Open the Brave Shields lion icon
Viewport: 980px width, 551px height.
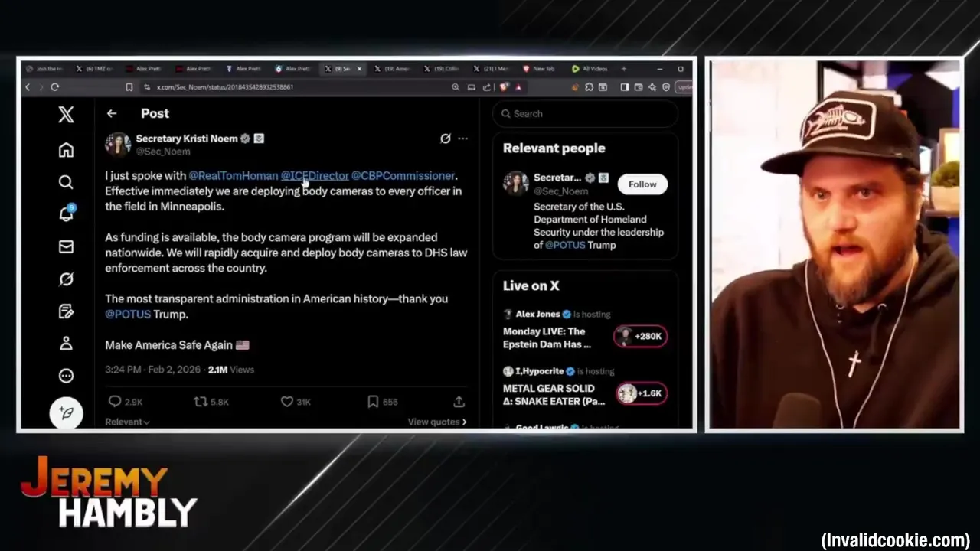(504, 87)
